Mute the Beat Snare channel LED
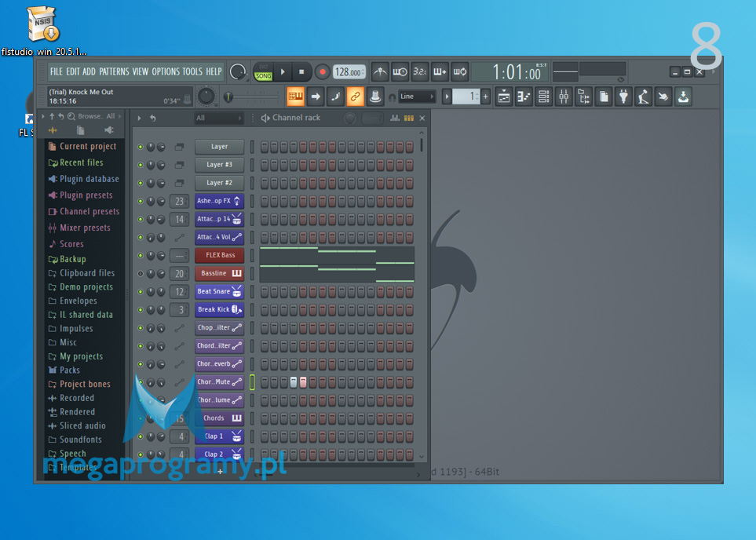Viewport: 756px width, 540px height. (141, 292)
